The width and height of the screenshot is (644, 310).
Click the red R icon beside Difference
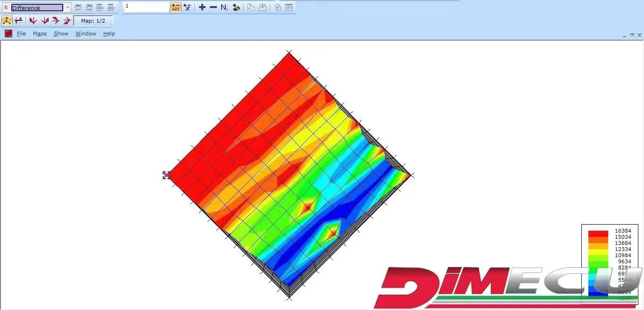[x=6, y=8]
